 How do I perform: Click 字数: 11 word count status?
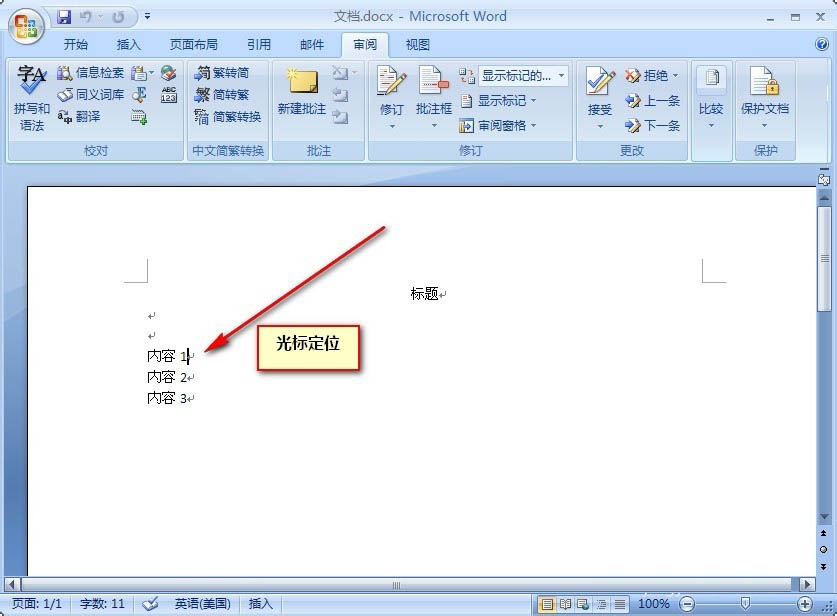click(x=102, y=604)
